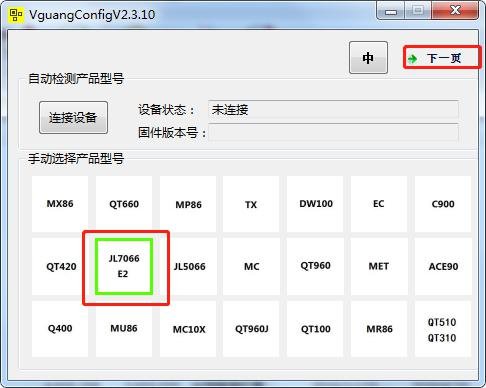Pick the C900 model tile

coord(443,204)
